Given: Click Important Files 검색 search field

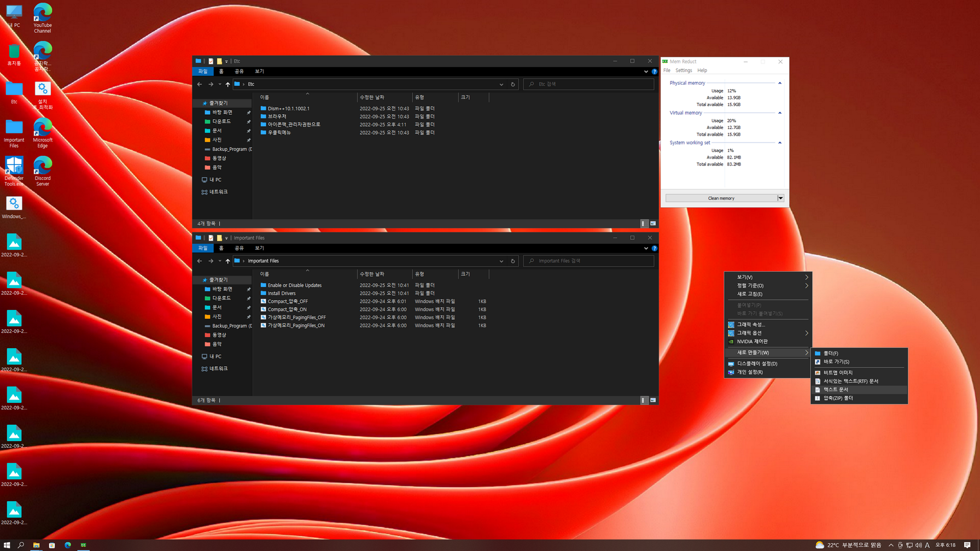Looking at the screenshot, I should point(588,261).
